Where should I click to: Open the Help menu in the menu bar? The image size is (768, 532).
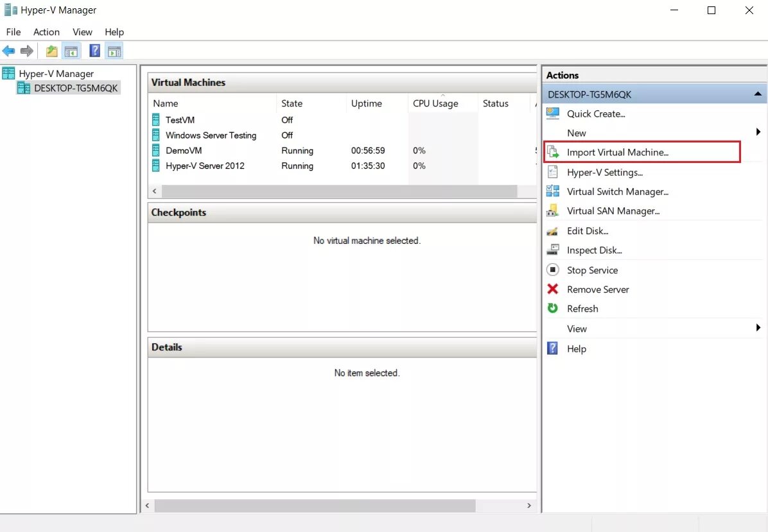pyautogui.click(x=114, y=32)
